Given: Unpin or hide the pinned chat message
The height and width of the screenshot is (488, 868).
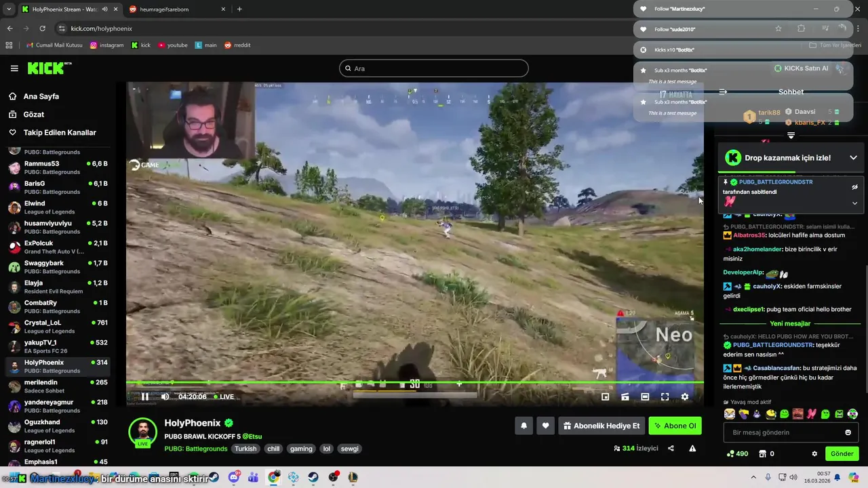Looking at the screenshot, I should (854, 187).
